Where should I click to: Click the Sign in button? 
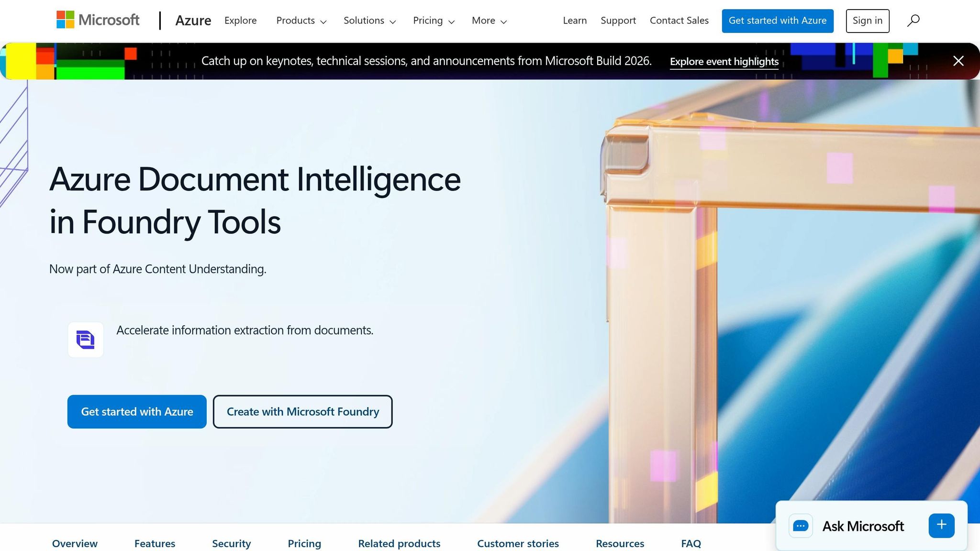(868, 21)
